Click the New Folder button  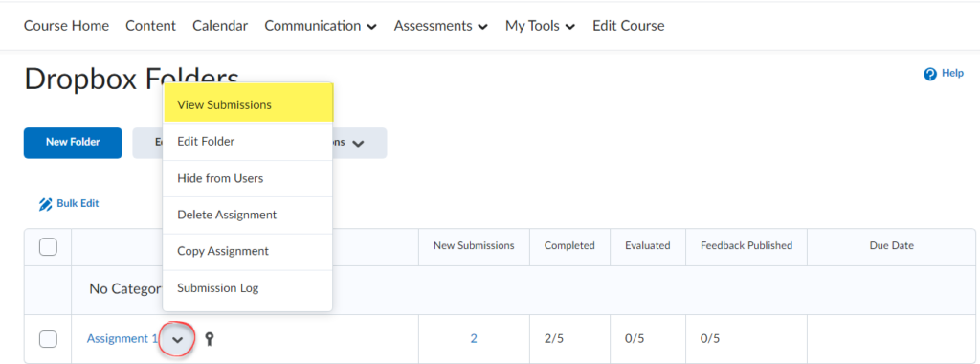[73, 143]
